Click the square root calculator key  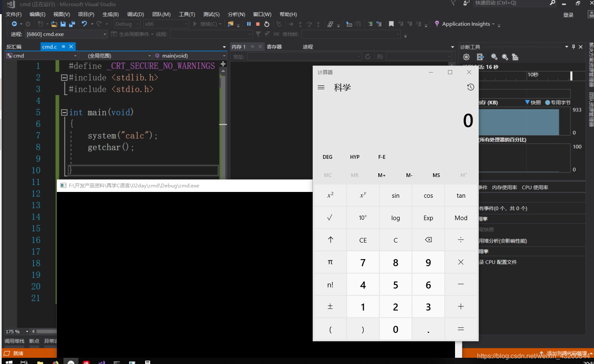pyautogui.click(x=330, y=218)
